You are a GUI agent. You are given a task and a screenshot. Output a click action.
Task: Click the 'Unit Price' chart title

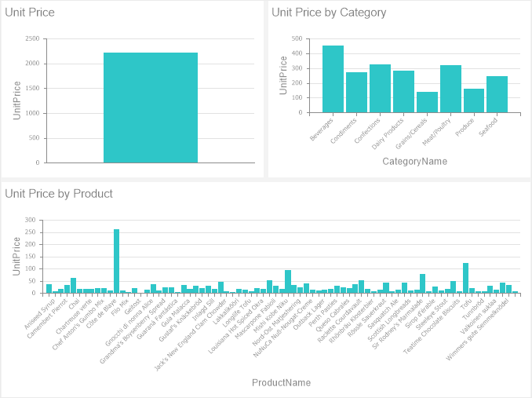30,13
